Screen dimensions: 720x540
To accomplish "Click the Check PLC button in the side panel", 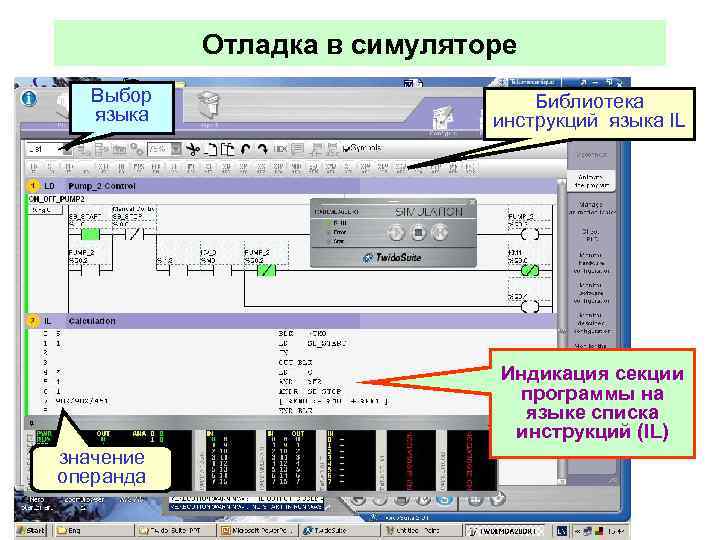I will (x=591, y=235).
